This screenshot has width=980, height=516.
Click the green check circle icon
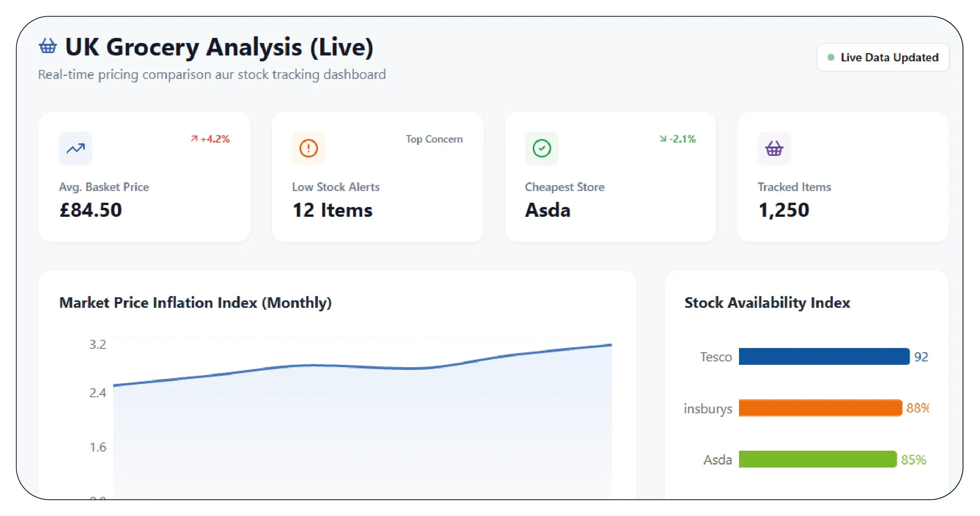pos(542,148)
